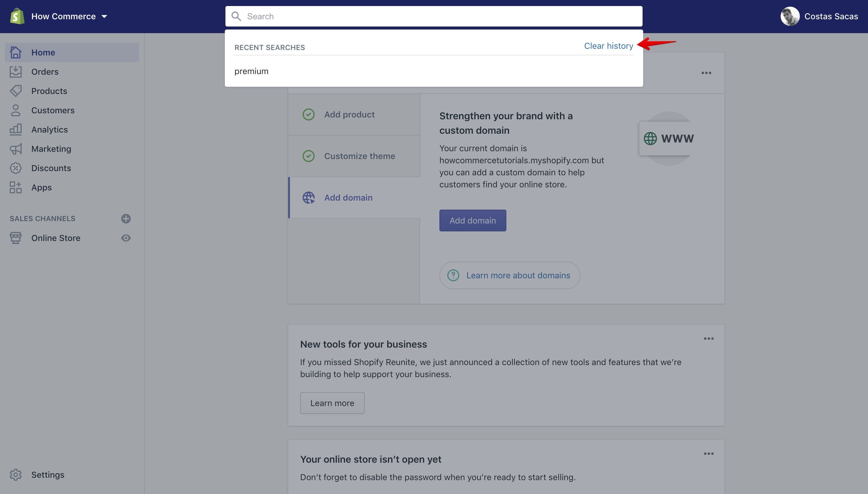Viewport: 868px width, 494px height.
Task: Click the Add domain globe icon
Action: pyautogui.click(x=309, y=198)
